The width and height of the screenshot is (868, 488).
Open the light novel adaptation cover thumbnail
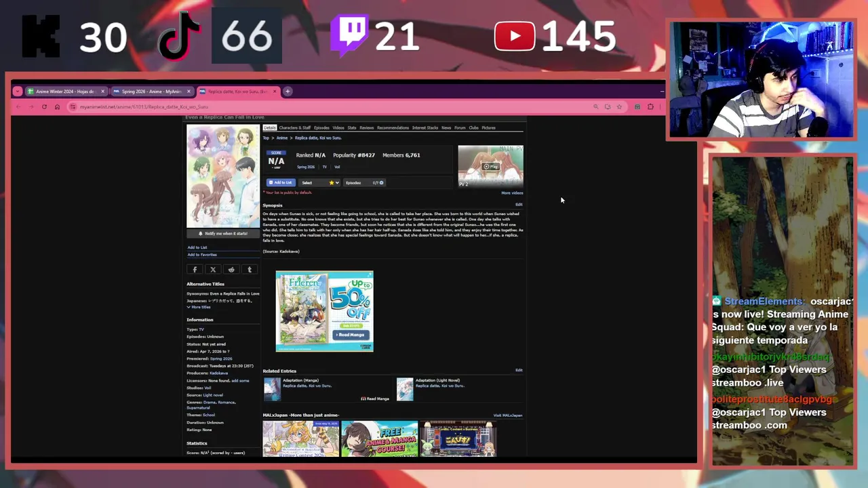tap(405, 389)
